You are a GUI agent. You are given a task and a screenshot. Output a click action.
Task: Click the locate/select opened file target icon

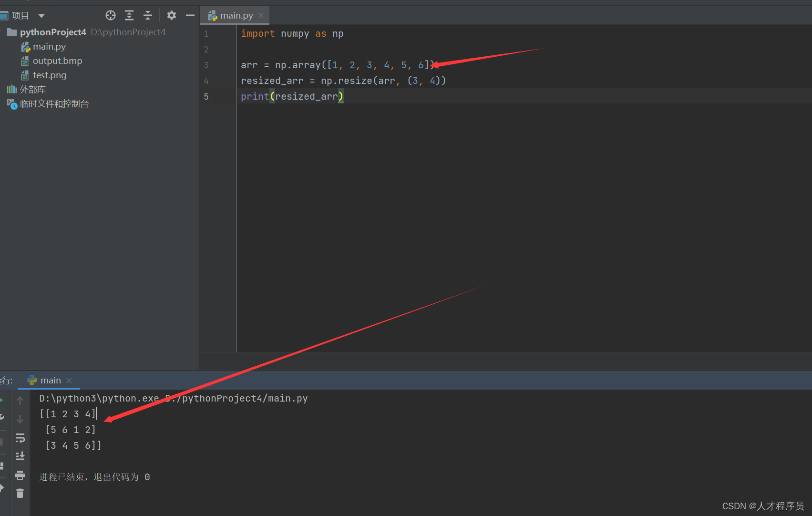pyautogui.click(x=111, y=15)
